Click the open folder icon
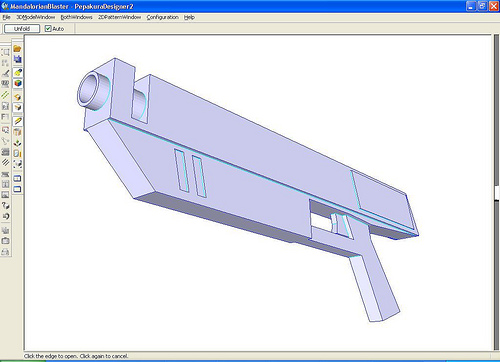The width and height of the screenshot is (500, 362). pos(17,49)
